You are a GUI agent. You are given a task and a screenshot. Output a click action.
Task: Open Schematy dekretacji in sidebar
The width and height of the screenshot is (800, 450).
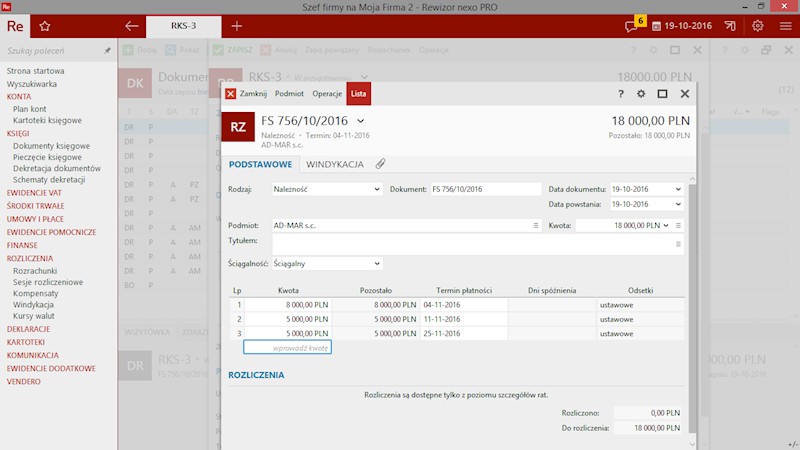[x=49, y=180]
